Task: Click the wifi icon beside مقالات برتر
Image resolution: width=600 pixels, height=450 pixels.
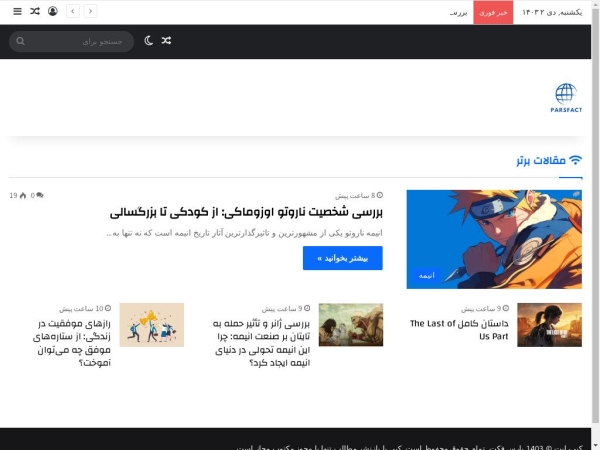Action: (x=575, y=160)
